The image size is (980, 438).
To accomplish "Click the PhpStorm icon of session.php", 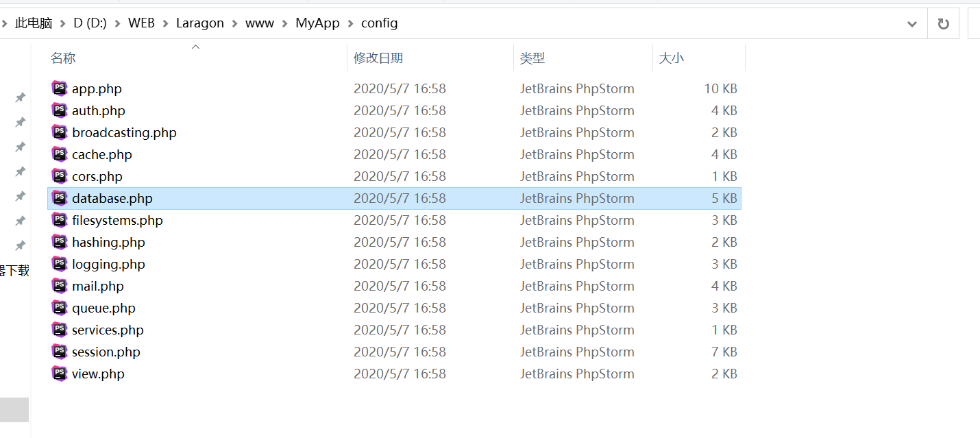I will point(60,351).
